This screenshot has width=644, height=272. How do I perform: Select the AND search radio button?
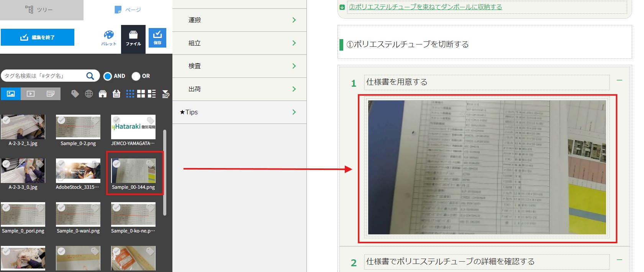pos(108,76)
